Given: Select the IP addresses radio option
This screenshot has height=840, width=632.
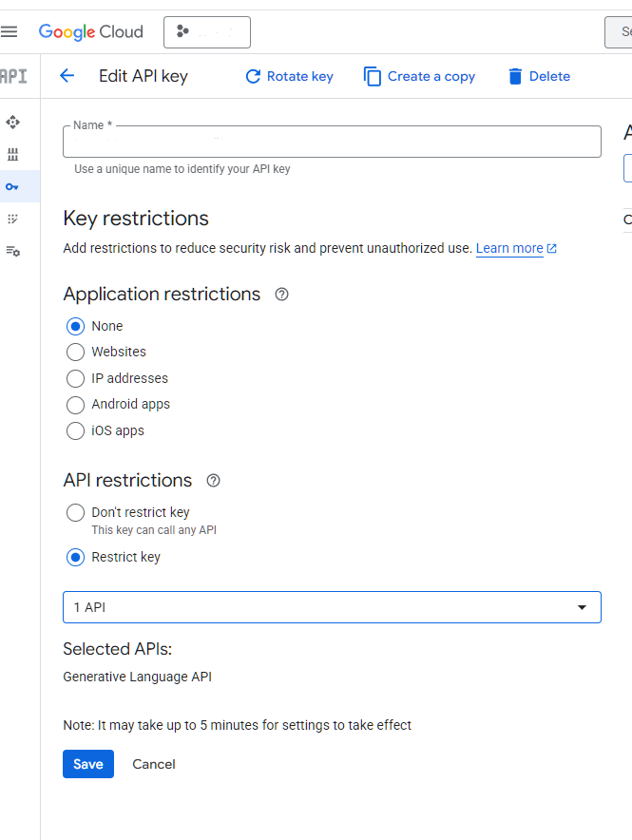Looking at the screenshot, I should pyautogui.click(x=76, y=378).
